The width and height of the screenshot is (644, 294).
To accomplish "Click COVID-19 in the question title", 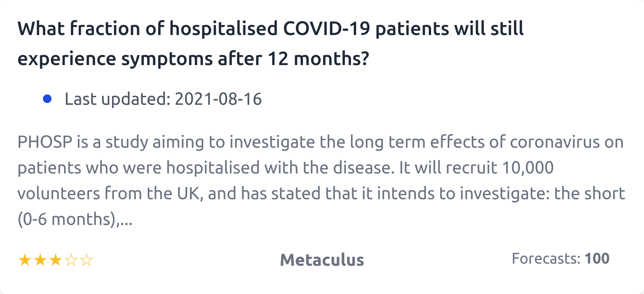I will (326, 29).
